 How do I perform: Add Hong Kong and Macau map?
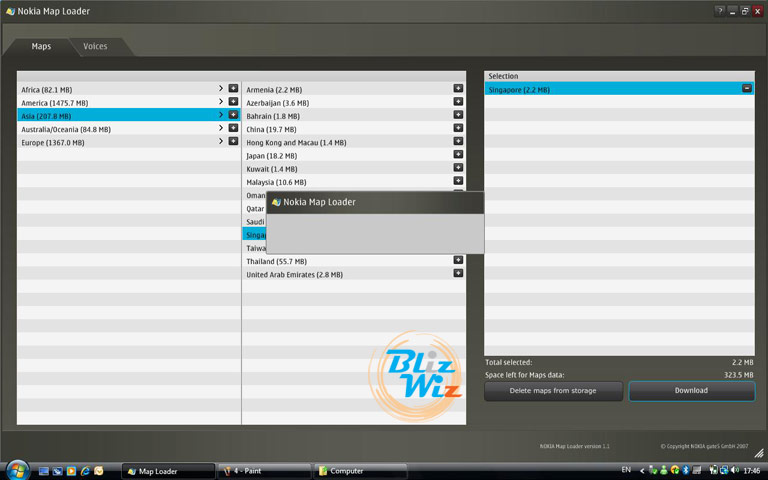click(458, 141)
